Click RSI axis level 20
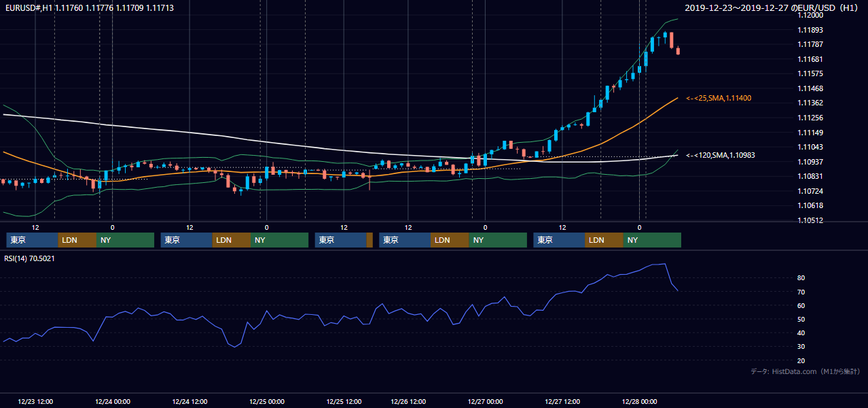 [x=801, y=361]
